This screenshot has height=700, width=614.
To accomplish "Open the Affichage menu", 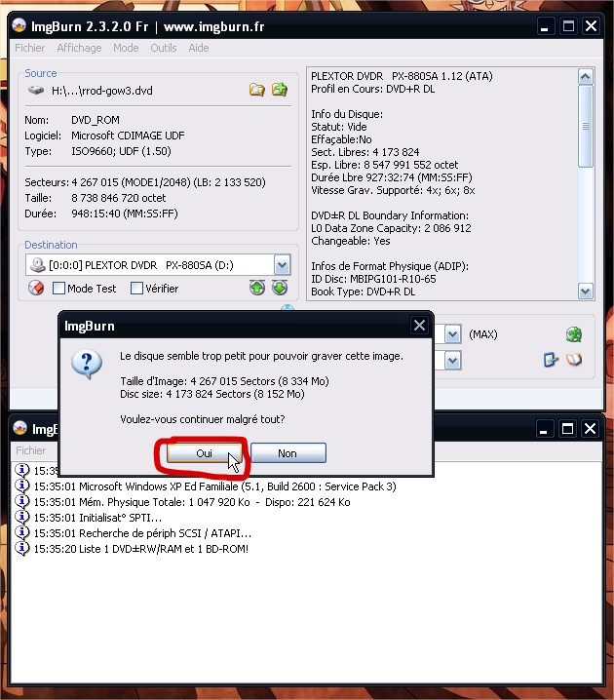I will [79, 48].
